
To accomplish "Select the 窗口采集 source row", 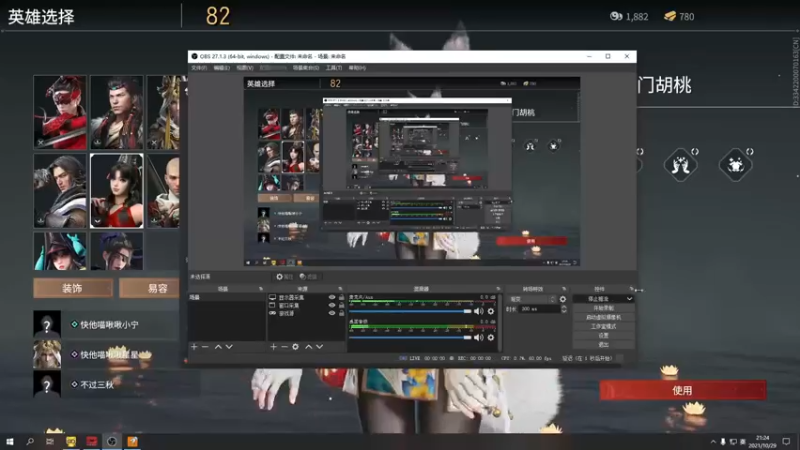I will (x=307, y=305).
